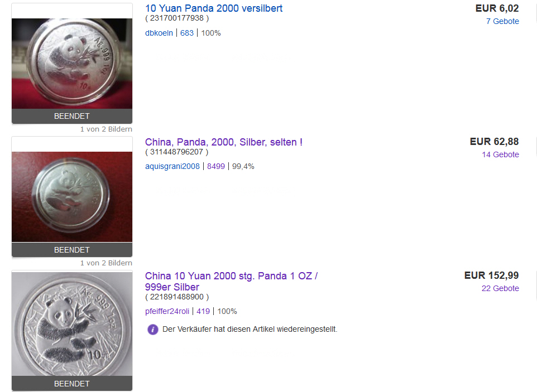The image size is (537, 392).
Task: Open feedback score 8499
Action: pos(216,167)
